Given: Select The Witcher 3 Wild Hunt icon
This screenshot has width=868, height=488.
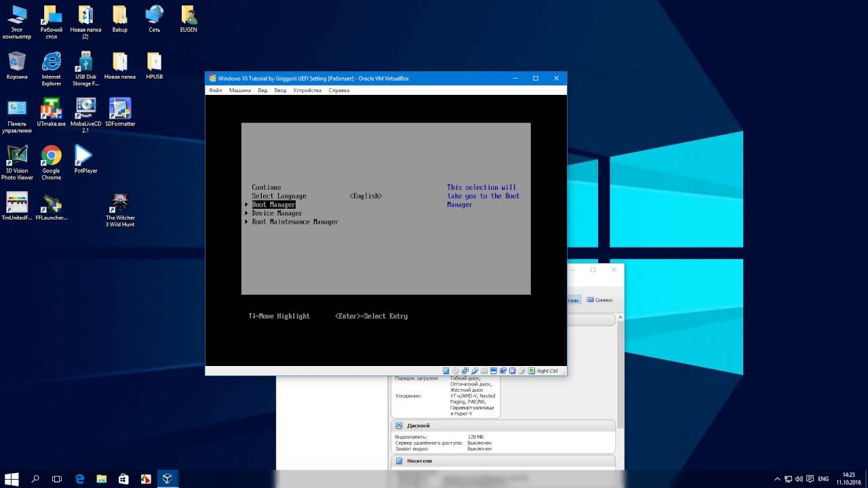Looking at the screenshot, I should point(120,211).
